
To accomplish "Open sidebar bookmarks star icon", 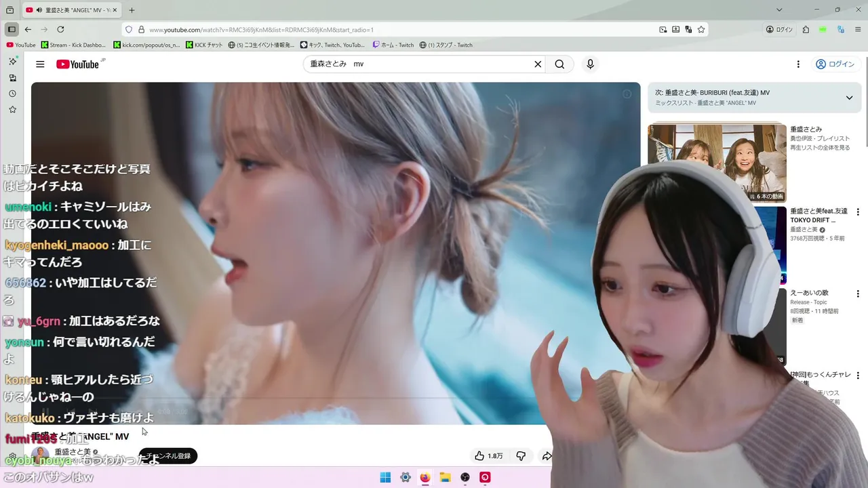I will click(12, 110).
